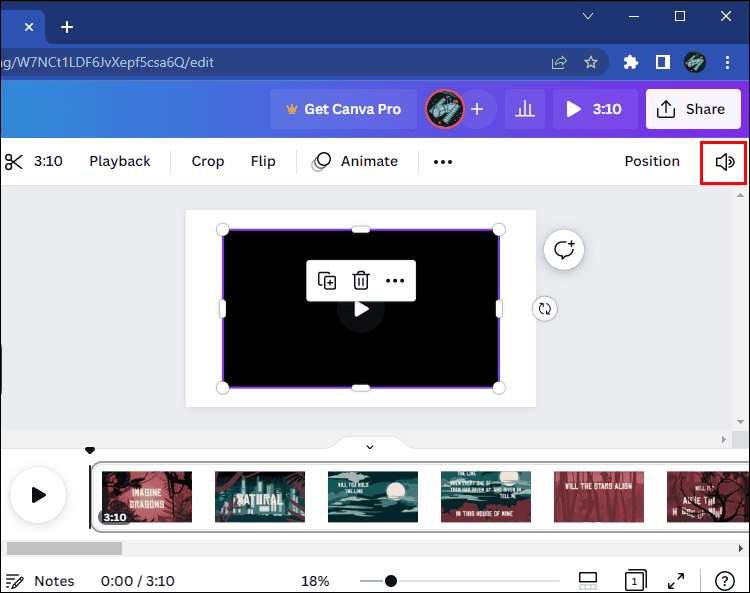Screen dimensions: 750x593
Task: Delete the selected video via trash icon
Action: click(361, 281)
